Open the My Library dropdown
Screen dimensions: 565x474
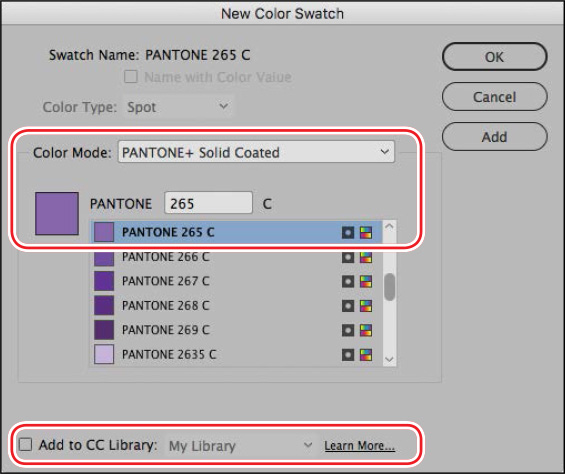pos(241,446)
